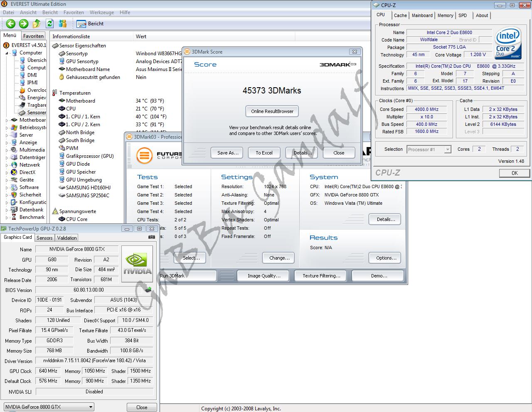Click Close in 3DMark Score dialog
Screen dimensions: 532x412
339,153
